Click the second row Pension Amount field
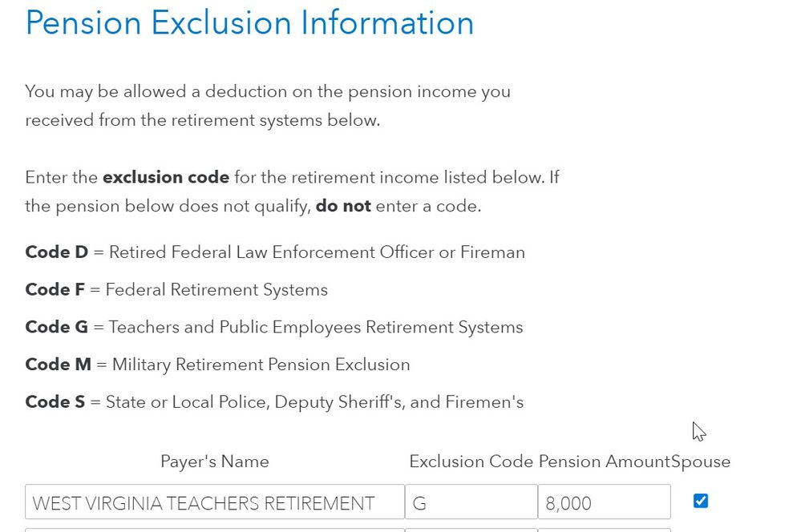The width and height of the screenshot is (801, 532). pos(604,529)
